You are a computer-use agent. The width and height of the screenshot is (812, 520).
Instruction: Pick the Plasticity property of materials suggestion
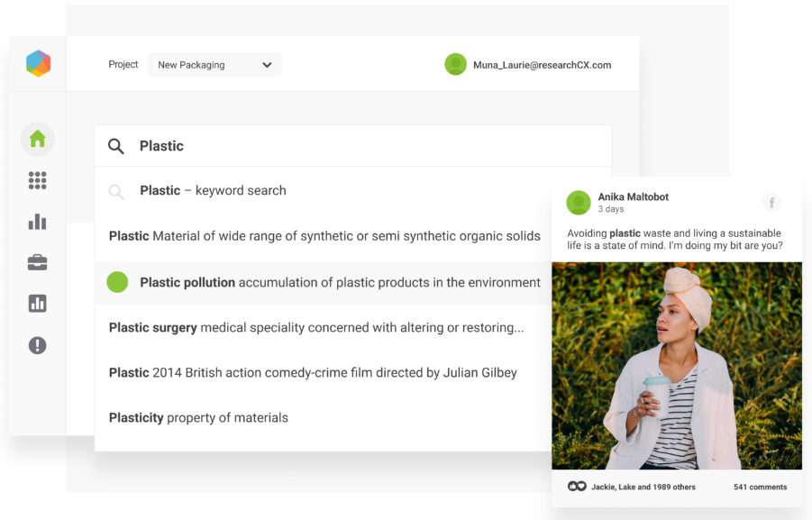pos(198,417)
